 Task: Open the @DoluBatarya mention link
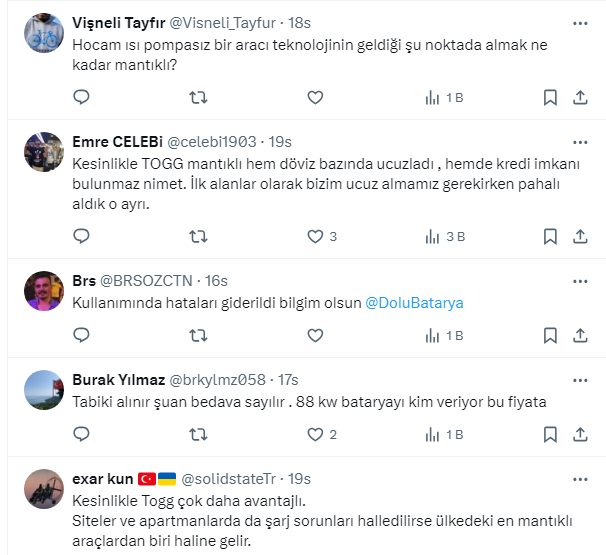(x=414, y=302)
